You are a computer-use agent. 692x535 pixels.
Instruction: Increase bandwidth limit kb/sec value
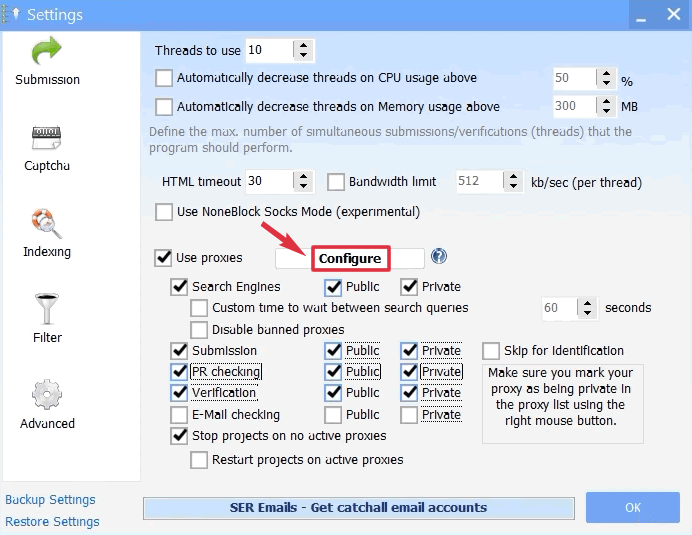(513, 177)
